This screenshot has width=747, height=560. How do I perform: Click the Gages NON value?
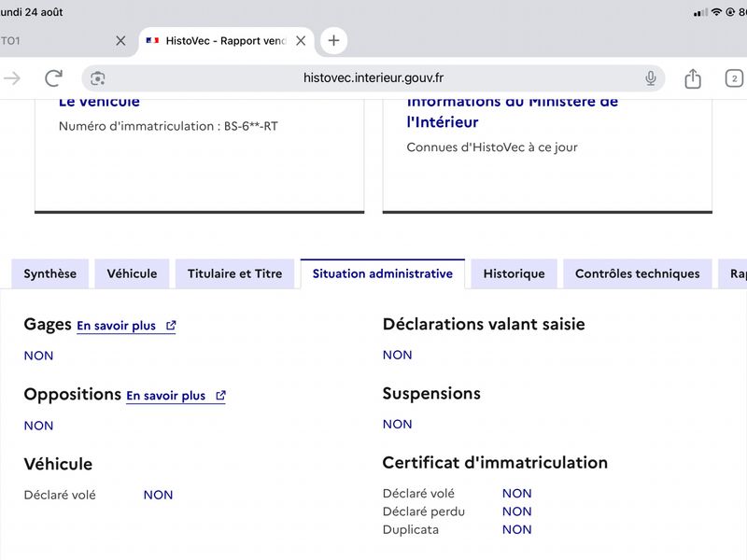tap(38, 356)
